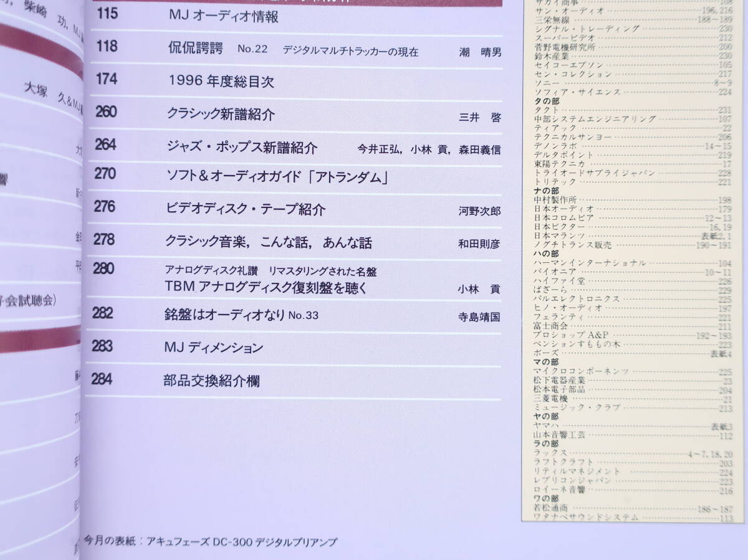This screenshot has width=748, height=560.
Task: Select author name '三井 啓'
Action: point(479,117)
